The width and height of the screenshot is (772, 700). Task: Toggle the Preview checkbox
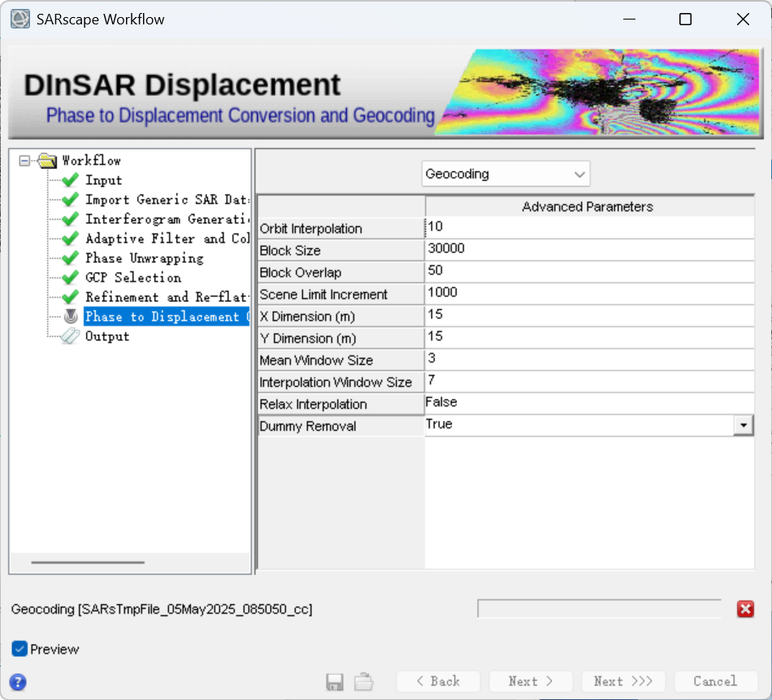20,649
